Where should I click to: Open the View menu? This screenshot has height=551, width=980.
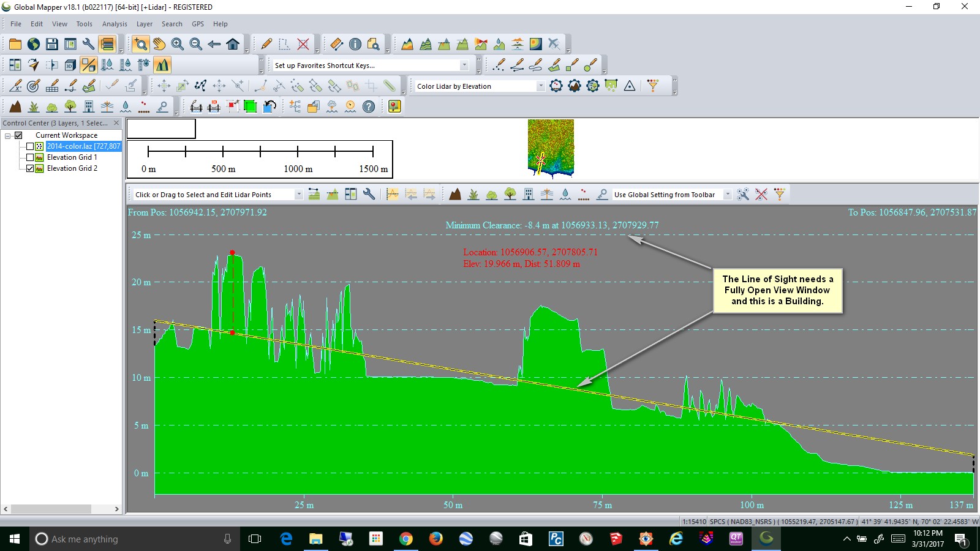click(59, 24)
